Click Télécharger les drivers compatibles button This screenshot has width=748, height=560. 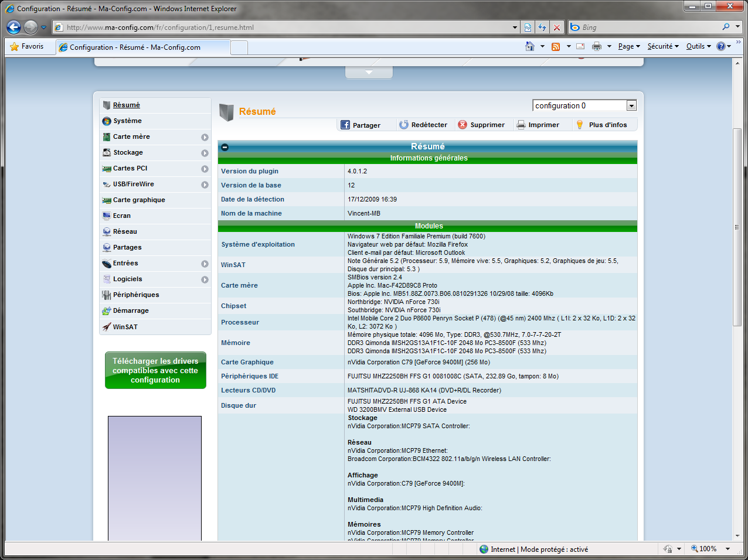pyautogui.click(x=155, y=370)
